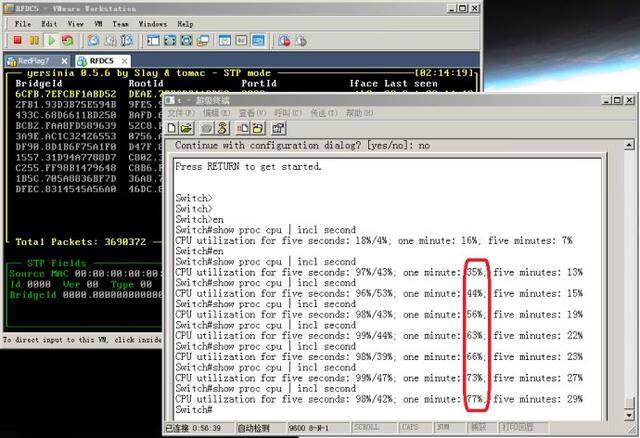The image size is (640, 438).
Task: Open the 呼叫 menu in HyperTerminal
Action: (x=288, y=113)
